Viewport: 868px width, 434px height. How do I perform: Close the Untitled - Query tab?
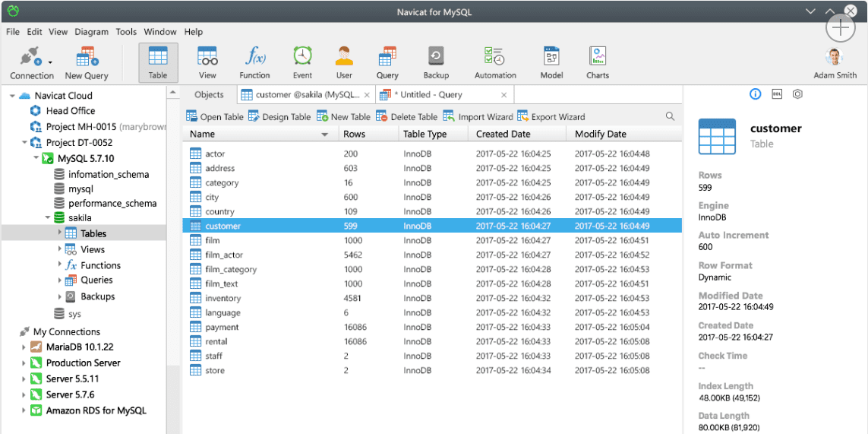click(503, 95)
